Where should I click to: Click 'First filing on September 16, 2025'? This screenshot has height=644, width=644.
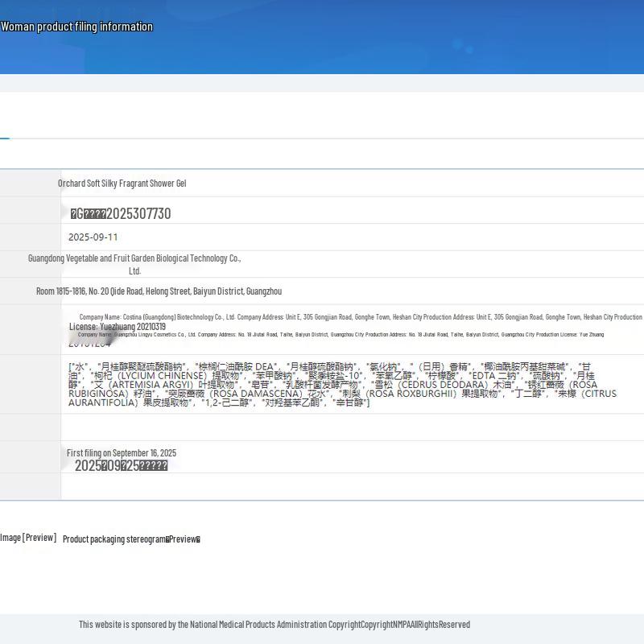click(122, 453)
